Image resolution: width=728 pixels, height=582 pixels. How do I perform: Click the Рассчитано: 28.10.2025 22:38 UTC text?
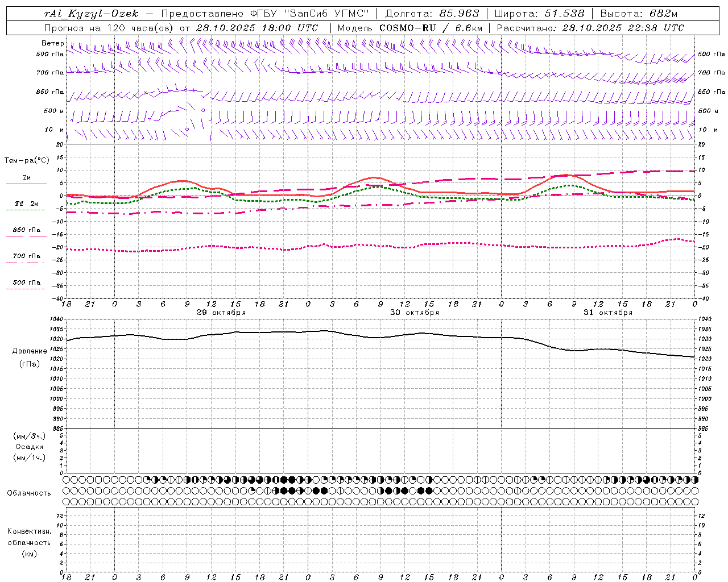(x=590, y=28)
